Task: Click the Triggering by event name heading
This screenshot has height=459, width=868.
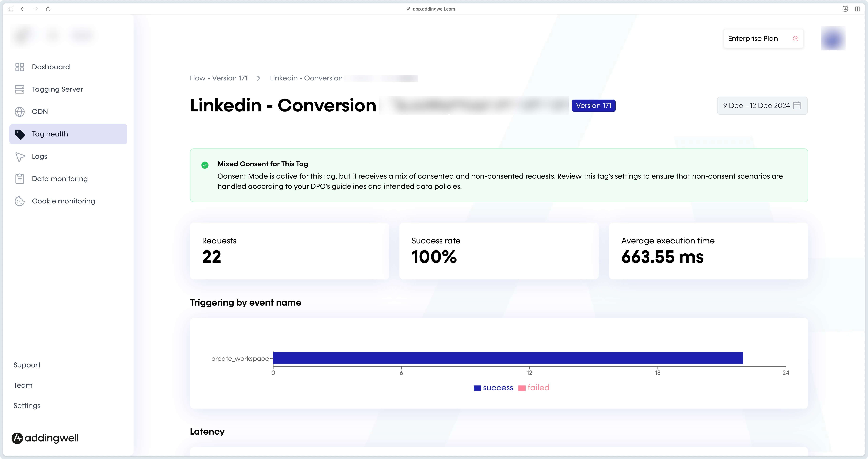Action: 245,303
